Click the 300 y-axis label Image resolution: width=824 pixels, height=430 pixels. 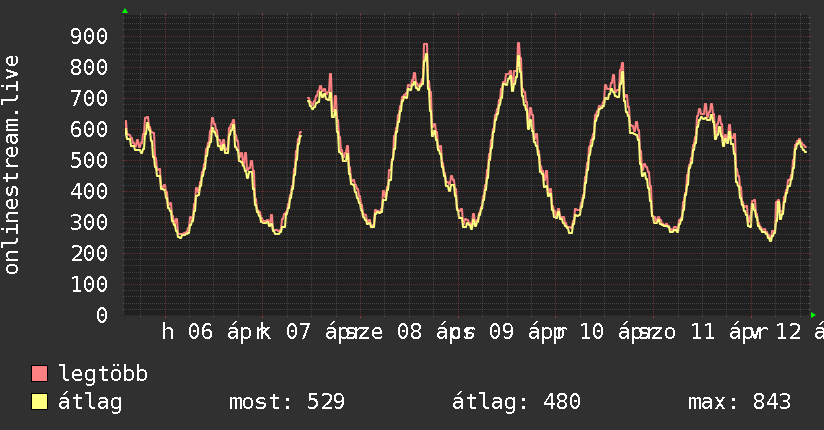point(89,222)
